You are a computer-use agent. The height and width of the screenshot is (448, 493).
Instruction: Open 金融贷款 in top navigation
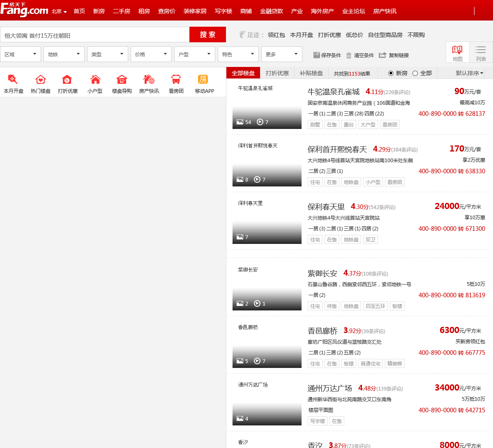[x=272, y=11]
